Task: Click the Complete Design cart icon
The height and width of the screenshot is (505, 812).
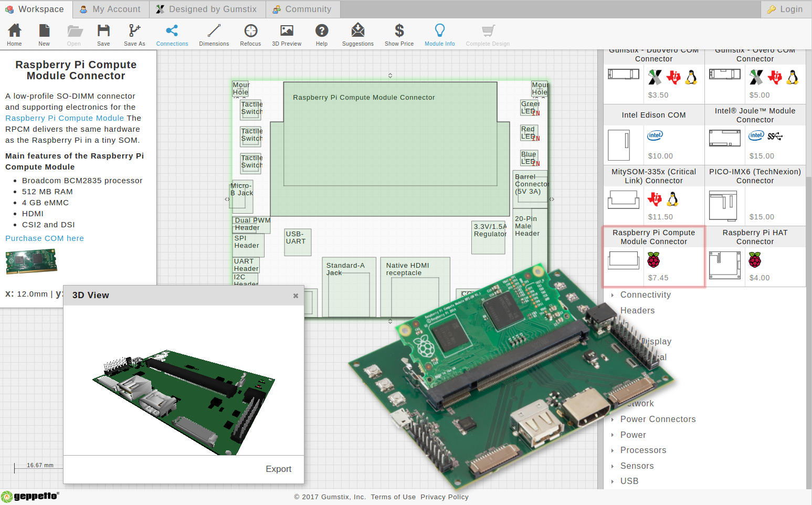Action: [488, 35]
